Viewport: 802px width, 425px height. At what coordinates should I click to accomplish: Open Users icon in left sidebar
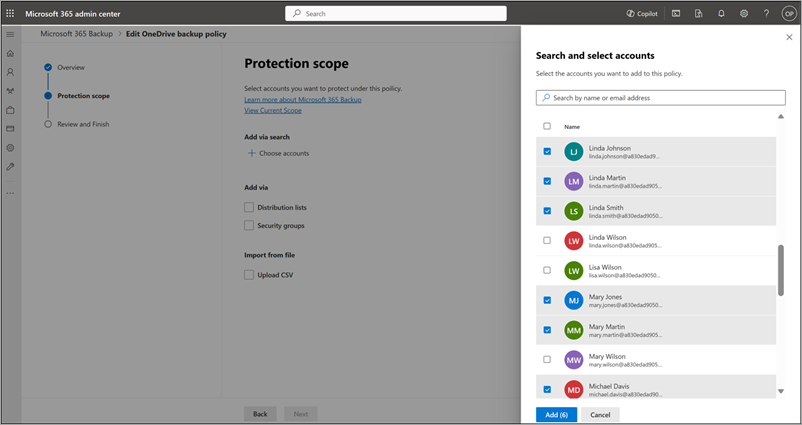[x=10, y=72]
